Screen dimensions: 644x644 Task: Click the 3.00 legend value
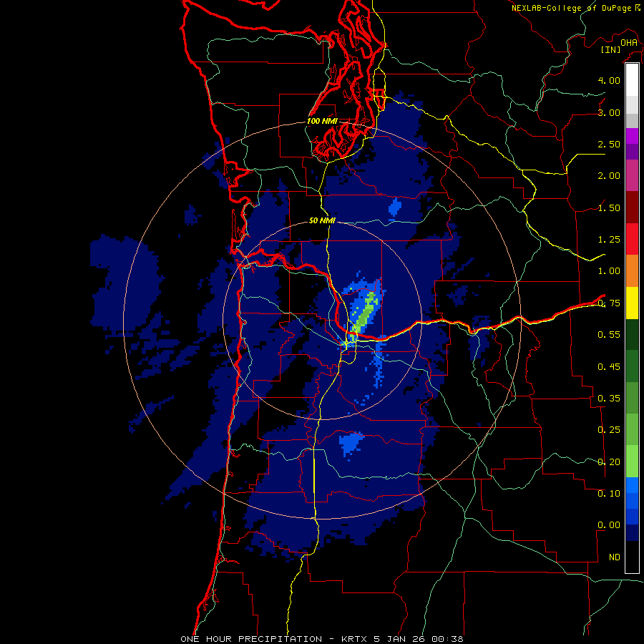(609, 112)
